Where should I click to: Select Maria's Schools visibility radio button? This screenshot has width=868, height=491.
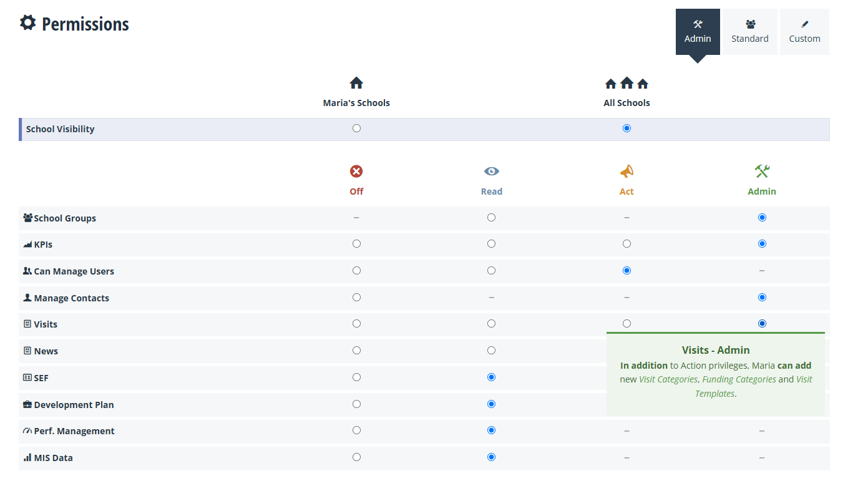tap(356, 129)
